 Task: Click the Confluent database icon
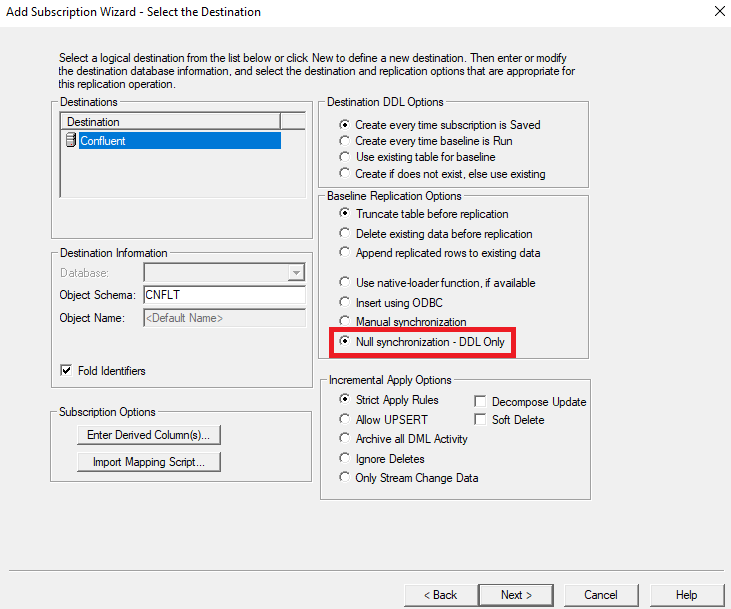[71, 141]
